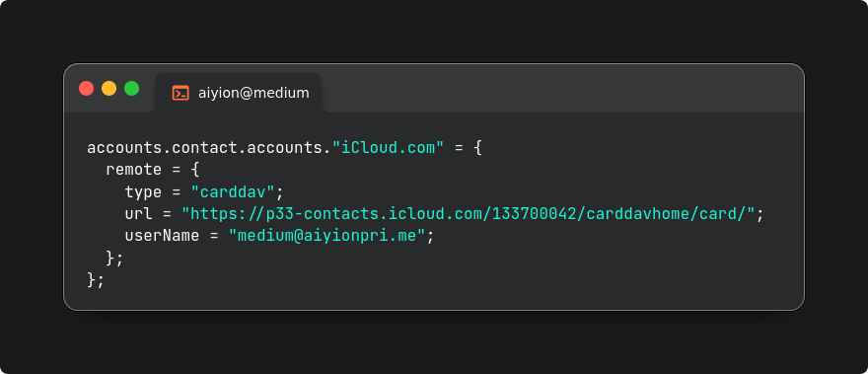
Task: Click opening brace after remote =
Action: (x=195, y=170)
